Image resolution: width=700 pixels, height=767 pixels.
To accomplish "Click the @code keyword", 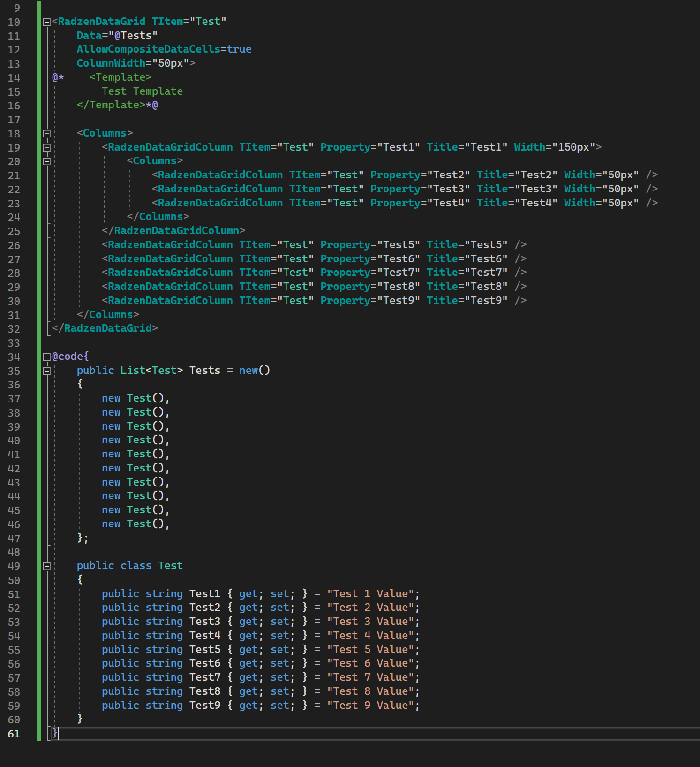I will click(68, 357).
